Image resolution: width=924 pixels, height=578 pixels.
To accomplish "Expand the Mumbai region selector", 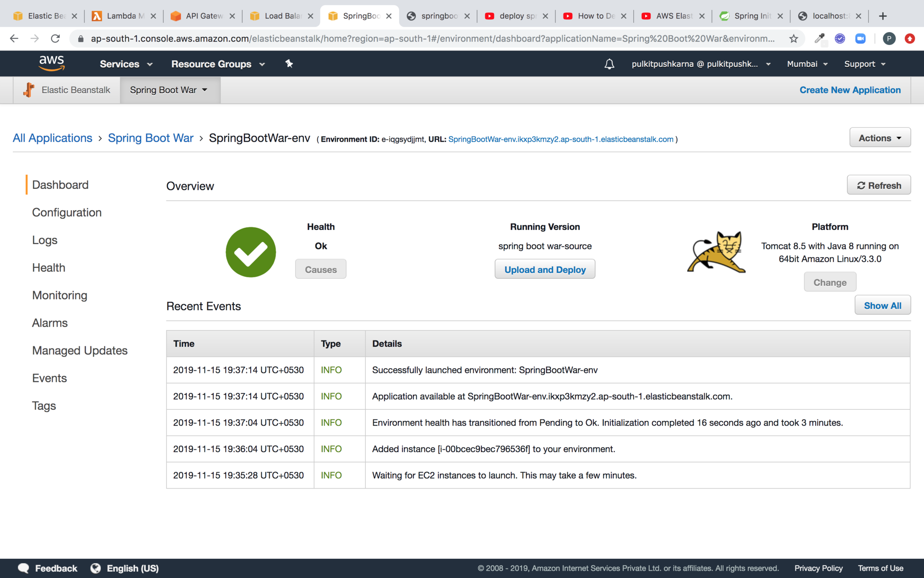I will point(807,64).
